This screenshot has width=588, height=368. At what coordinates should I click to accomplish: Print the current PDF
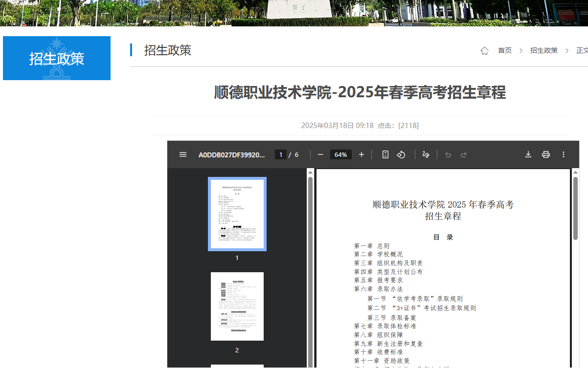click(x=545, y=154)
